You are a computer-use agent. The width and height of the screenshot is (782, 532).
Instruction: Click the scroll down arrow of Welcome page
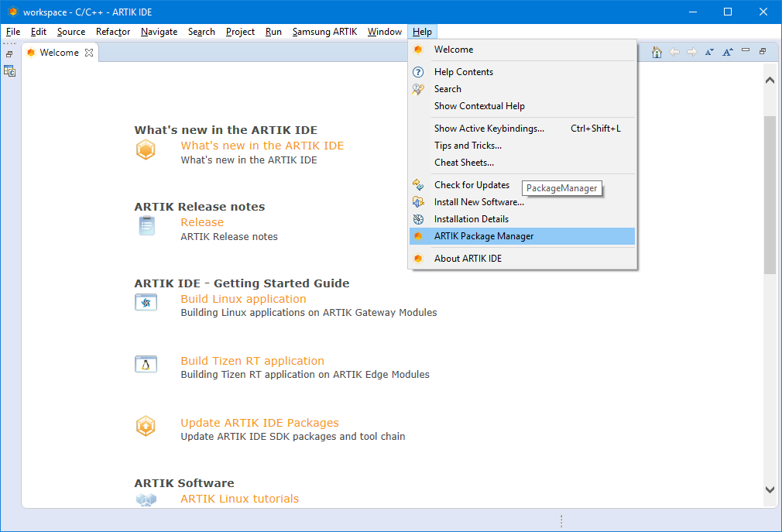770,489
